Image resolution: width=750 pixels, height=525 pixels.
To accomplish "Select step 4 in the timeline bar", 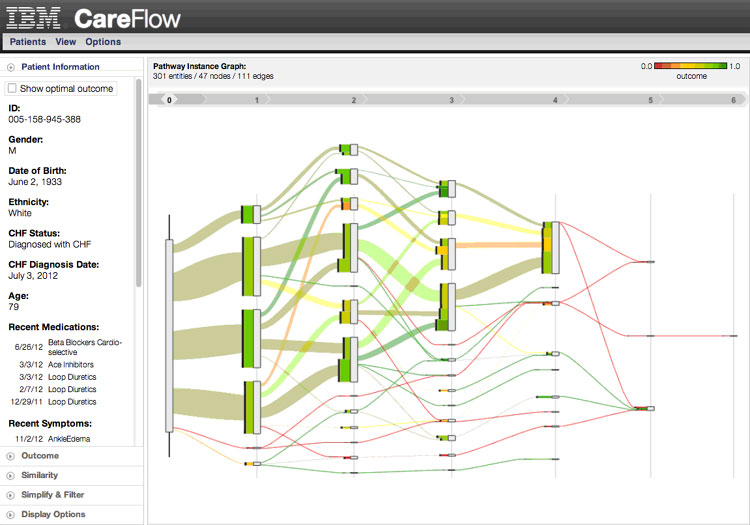I will pos(555,100).
